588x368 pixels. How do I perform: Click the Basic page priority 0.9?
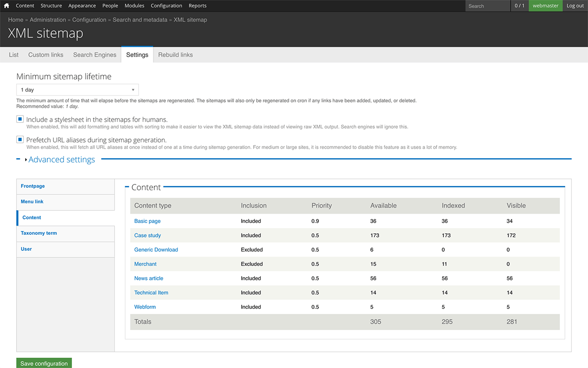click(315, 221)
